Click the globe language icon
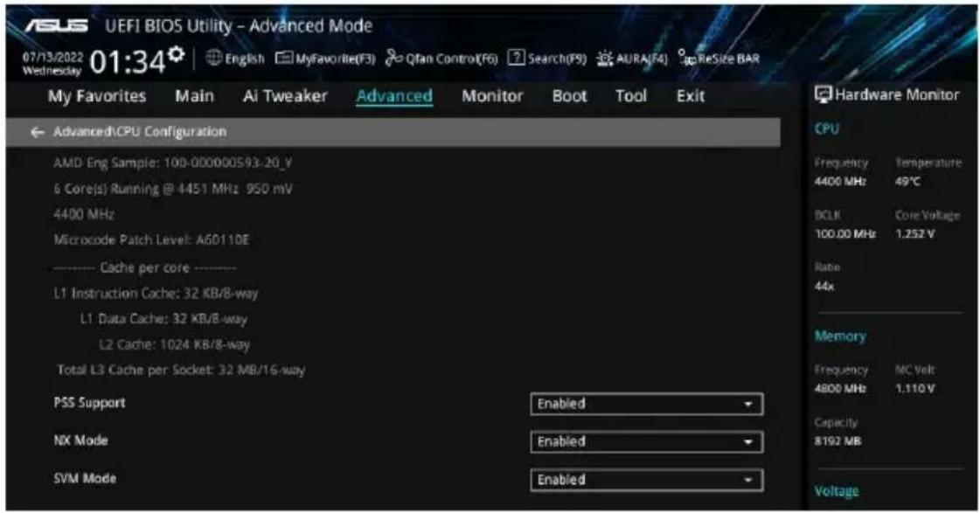Screen dimensions: 980x513 pos(214,58)
